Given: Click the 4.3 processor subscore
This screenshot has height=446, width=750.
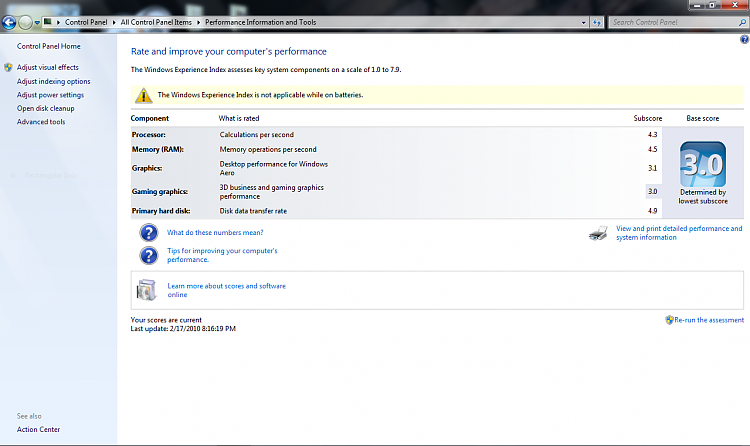Looking at the screenshot, I should point(653,135).
